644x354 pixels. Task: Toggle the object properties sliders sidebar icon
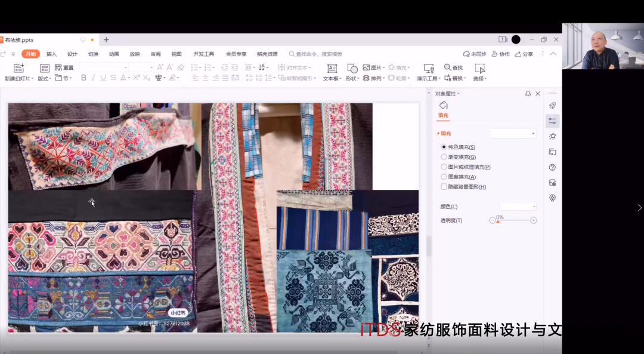click(x=552, y=121)
